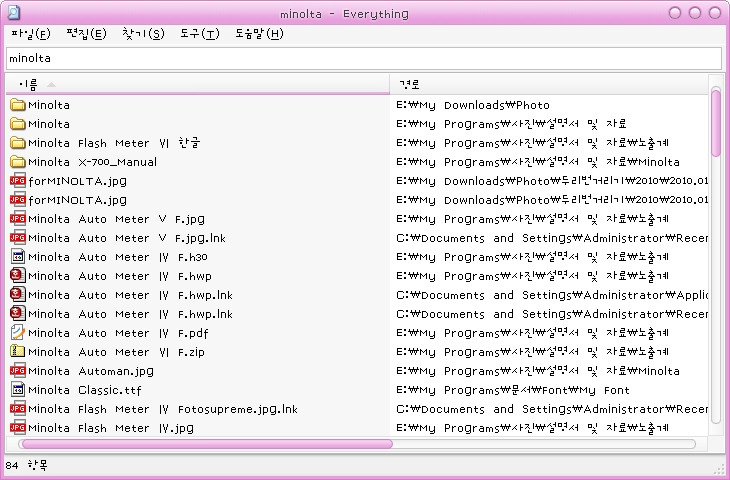Click the vertical scrollbar thumb
730x480 pixels.
tap(716, 124)
